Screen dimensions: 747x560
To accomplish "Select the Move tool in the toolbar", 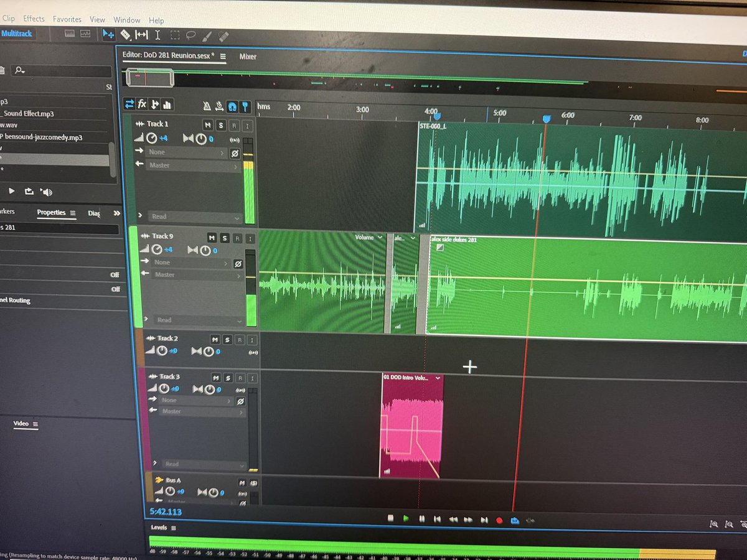I will pyautogui.click(x=109, y=34).
